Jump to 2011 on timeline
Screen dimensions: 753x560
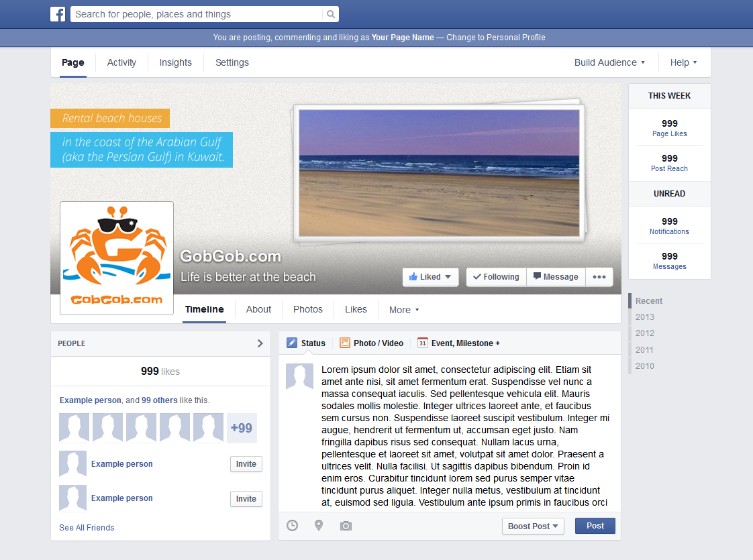pyautogui.click(x=644, y=350)
